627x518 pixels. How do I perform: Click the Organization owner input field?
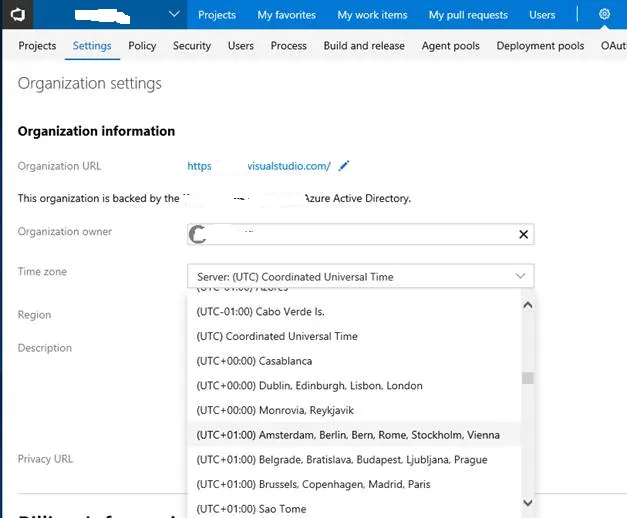coord(350,234)
